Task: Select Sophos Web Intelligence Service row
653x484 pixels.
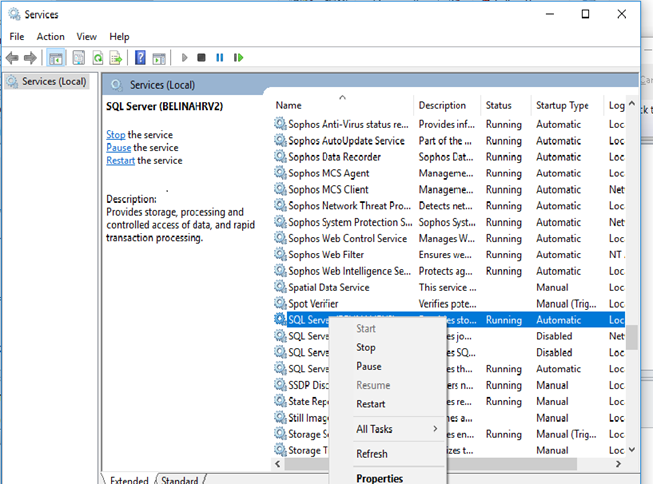Action: pos(449,271)
